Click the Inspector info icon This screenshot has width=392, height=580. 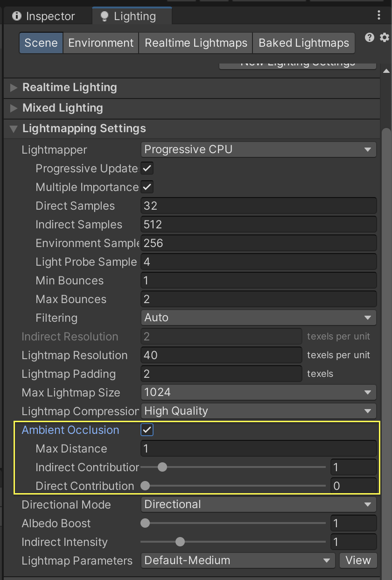click(17, 16)
